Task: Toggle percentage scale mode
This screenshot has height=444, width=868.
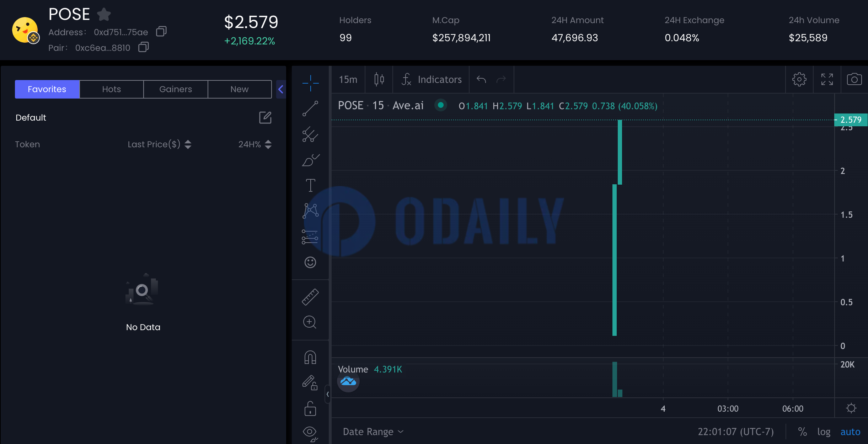Action: (x=802, y=432)
